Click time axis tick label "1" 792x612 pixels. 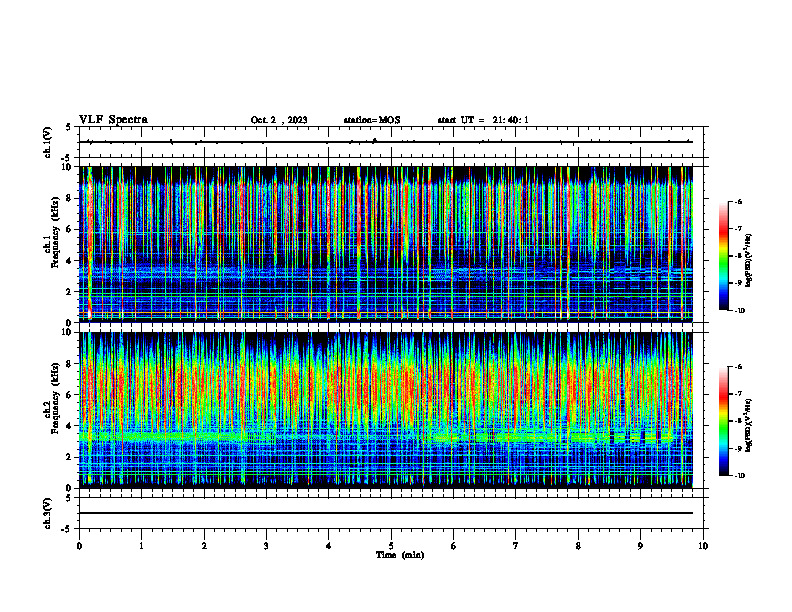tap(142, 546)
